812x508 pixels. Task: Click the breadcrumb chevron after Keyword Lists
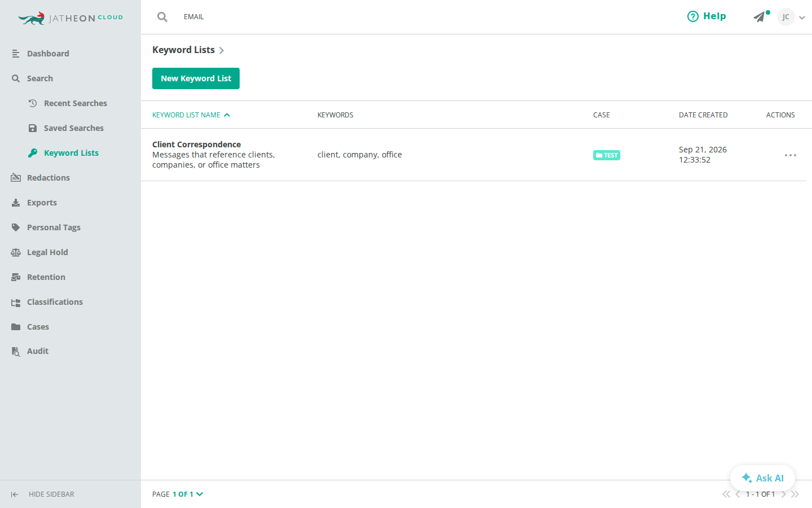pyautogui.click(x=222, y=51)
